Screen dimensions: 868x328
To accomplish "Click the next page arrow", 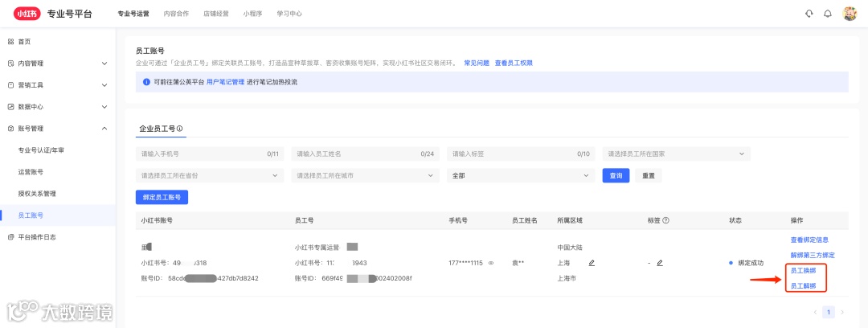I will click(842, 313).
